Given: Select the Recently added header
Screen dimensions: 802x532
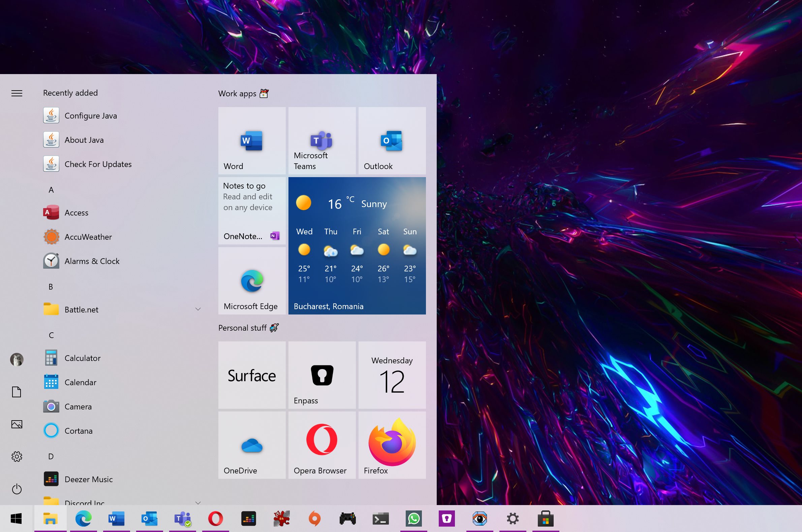Looking at the screenshot, I should [70, 93].
